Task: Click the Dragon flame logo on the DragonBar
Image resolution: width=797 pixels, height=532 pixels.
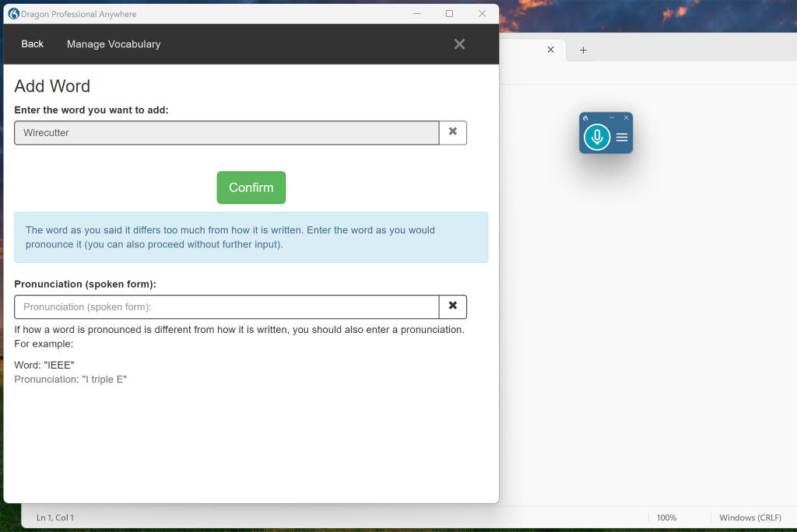Action: (584, 117)
